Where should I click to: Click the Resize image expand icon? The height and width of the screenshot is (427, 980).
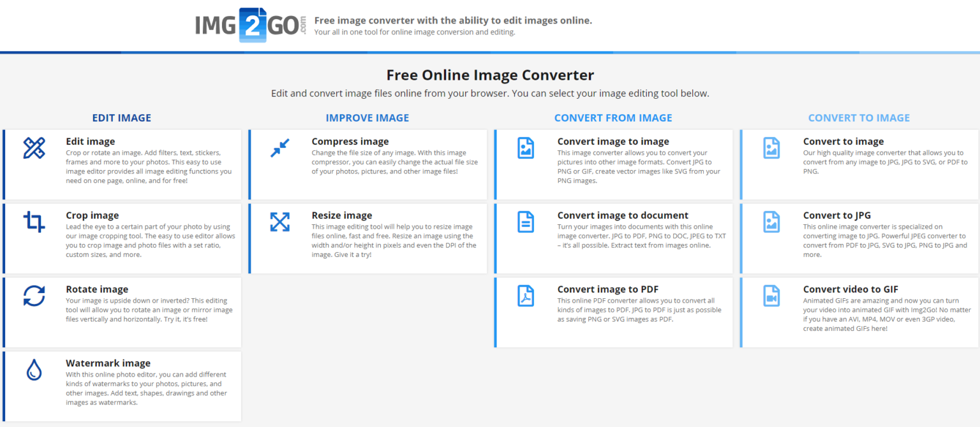click(279, 222)
